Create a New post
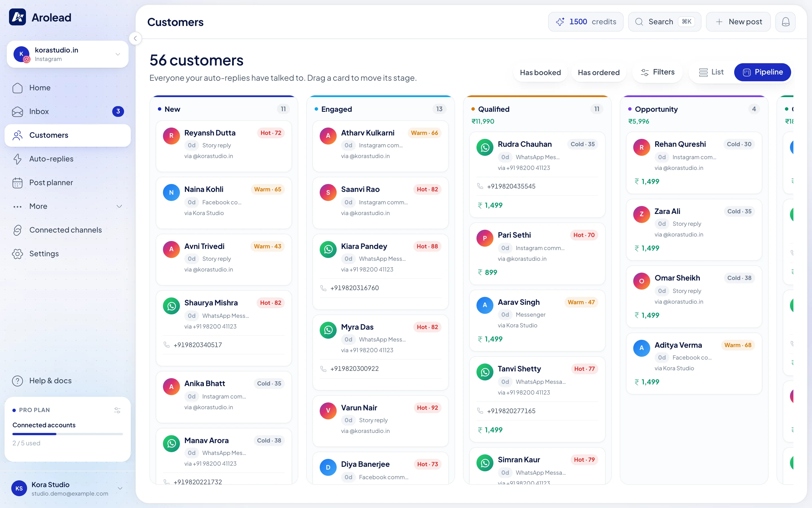The width and height of the screenshot is (812, 508). (x=738, y=22)
